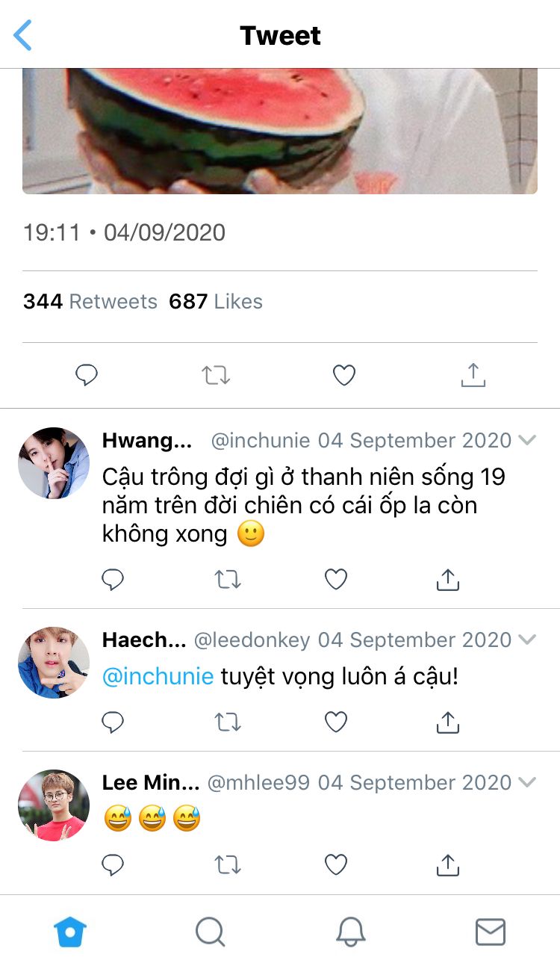Open options chevron on @leedonkey reply
The width and height of the screenshot is (560, 969).
tap(527, 640)
